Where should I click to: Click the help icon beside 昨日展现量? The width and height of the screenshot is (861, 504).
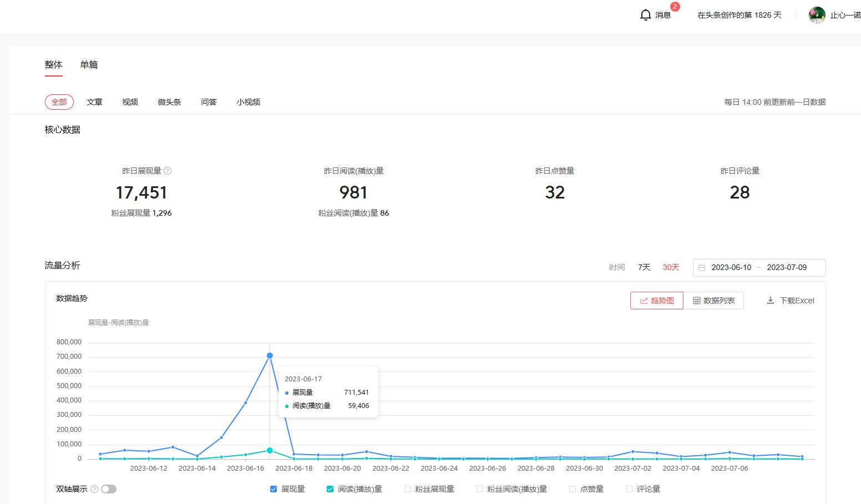click(168, 171)
